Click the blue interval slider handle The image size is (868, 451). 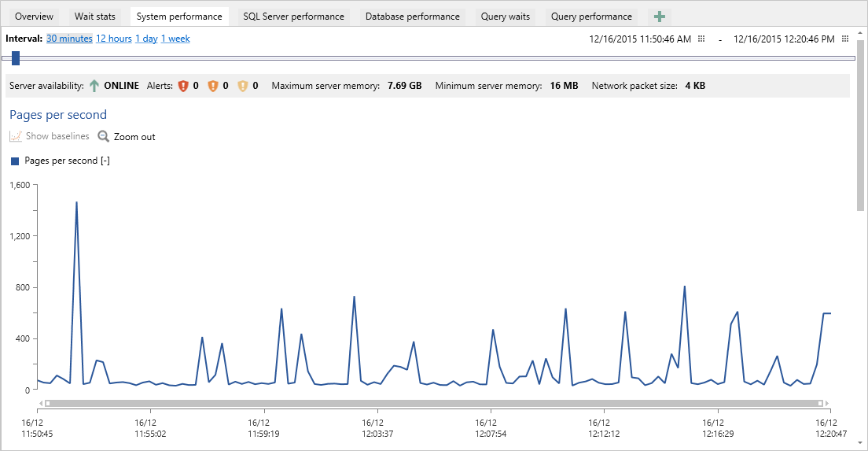point(16,57)
